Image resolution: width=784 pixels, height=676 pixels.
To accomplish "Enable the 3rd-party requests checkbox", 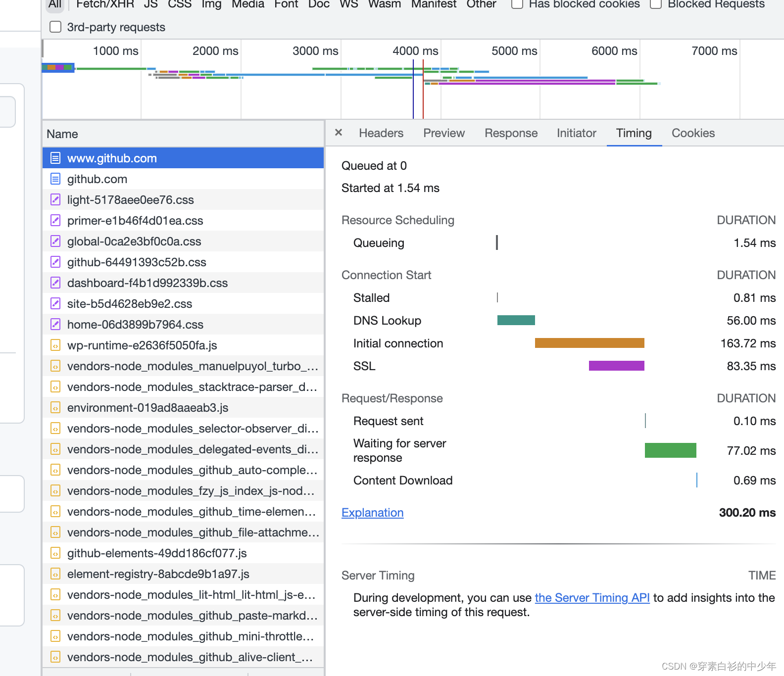I will [x=55, y=27].
